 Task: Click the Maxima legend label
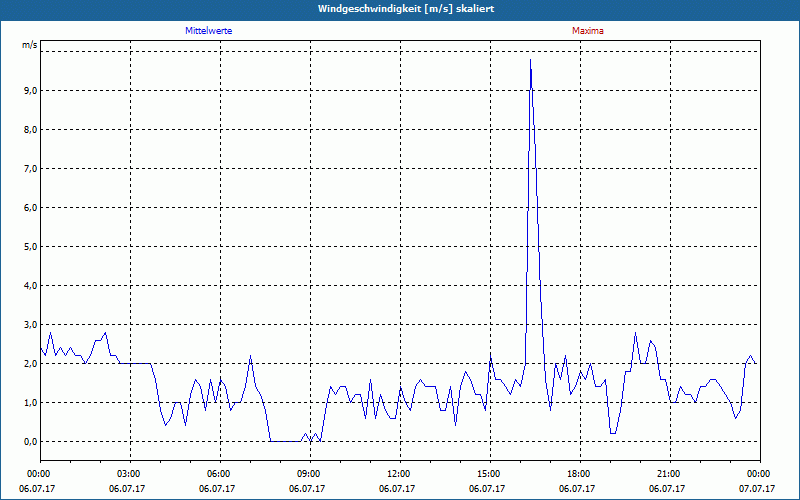(x=587, y=31)
